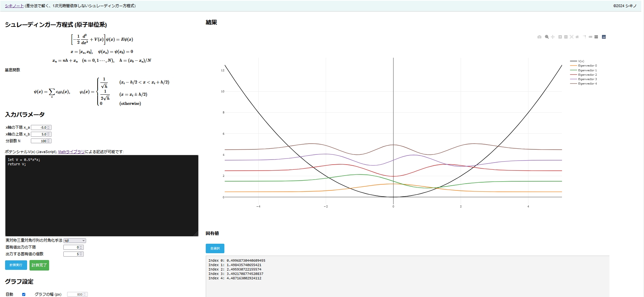Click the zoom in plus icon
This screenshot has height=297, width=644.
pos(560,37)
